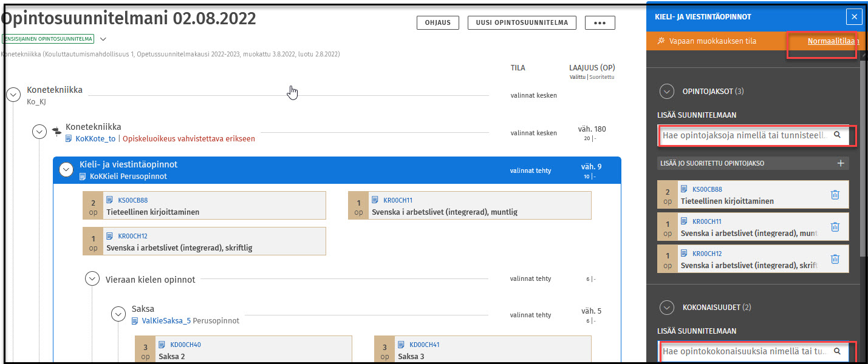This screenshot has width=868, height=364.
Task: Click trash icon for KR00CH11 course
Action: (835, 227)
